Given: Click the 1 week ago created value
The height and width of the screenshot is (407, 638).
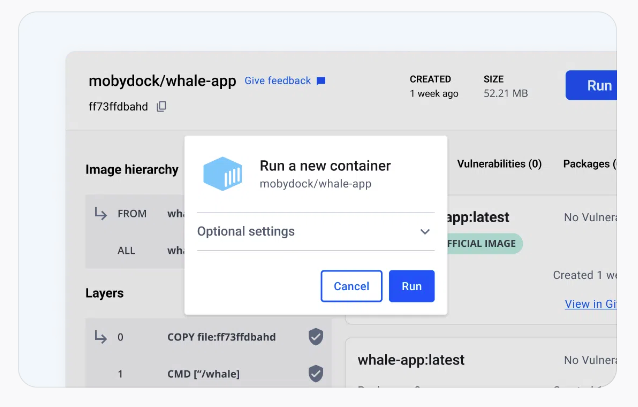Looking at the screenshot, I should [x=434, y=94].
